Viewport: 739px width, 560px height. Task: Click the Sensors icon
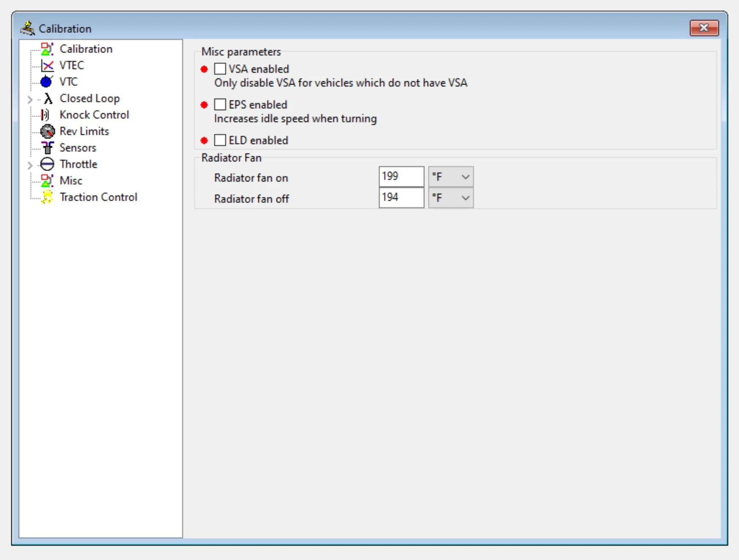pos(47,148)
